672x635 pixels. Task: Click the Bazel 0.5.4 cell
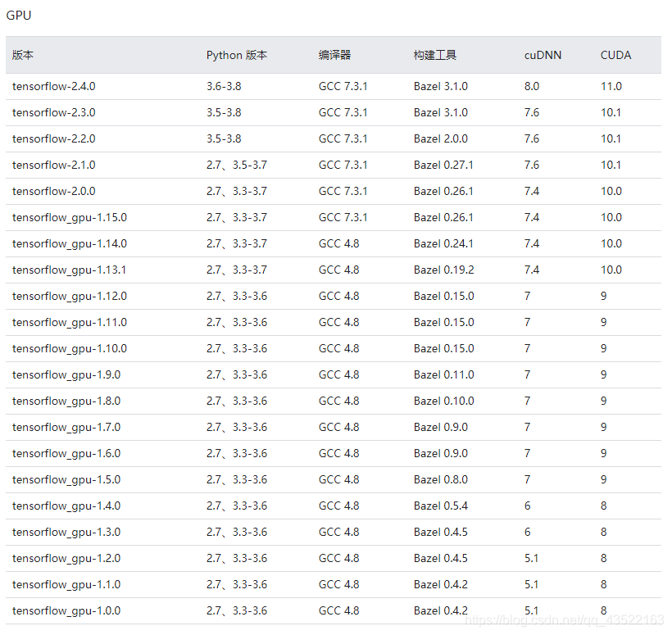point(441,506)
